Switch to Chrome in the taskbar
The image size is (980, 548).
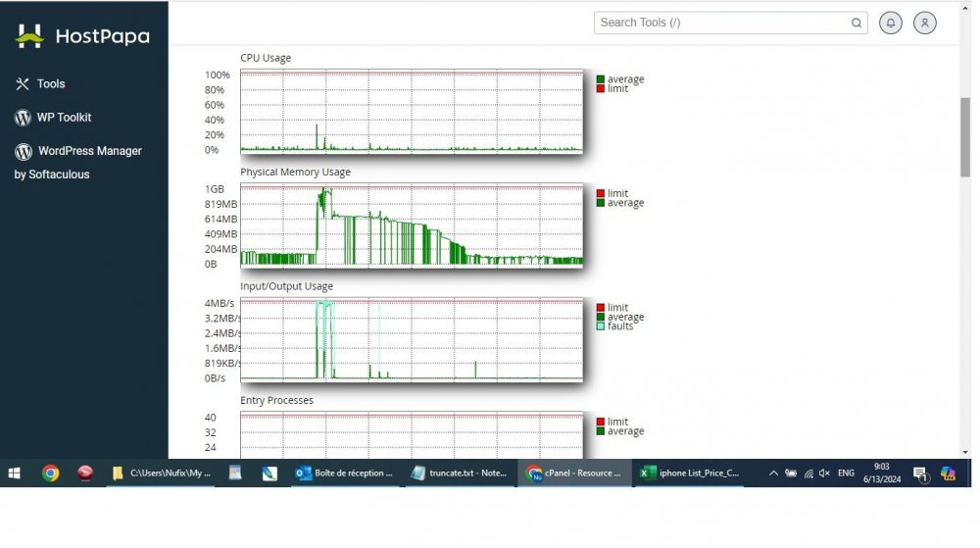pyautogui.click(x=51, y=473)
